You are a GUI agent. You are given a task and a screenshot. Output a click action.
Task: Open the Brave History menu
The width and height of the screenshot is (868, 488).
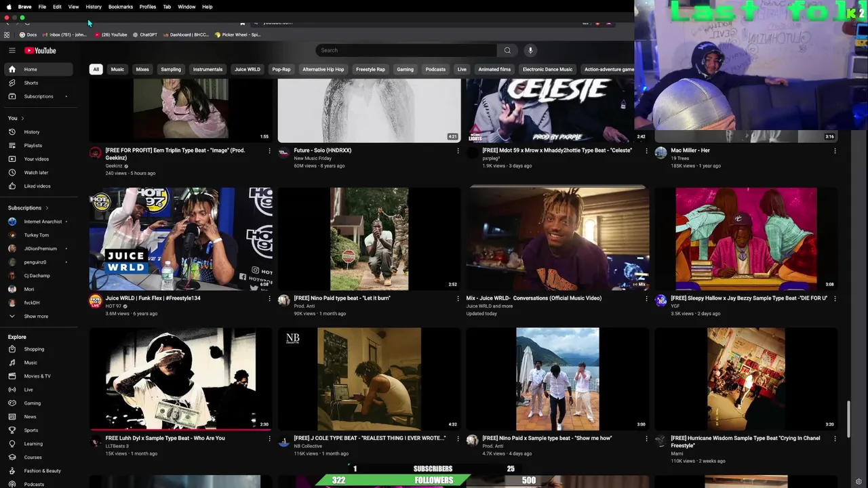pyautogui.click(x=94, y=7)
